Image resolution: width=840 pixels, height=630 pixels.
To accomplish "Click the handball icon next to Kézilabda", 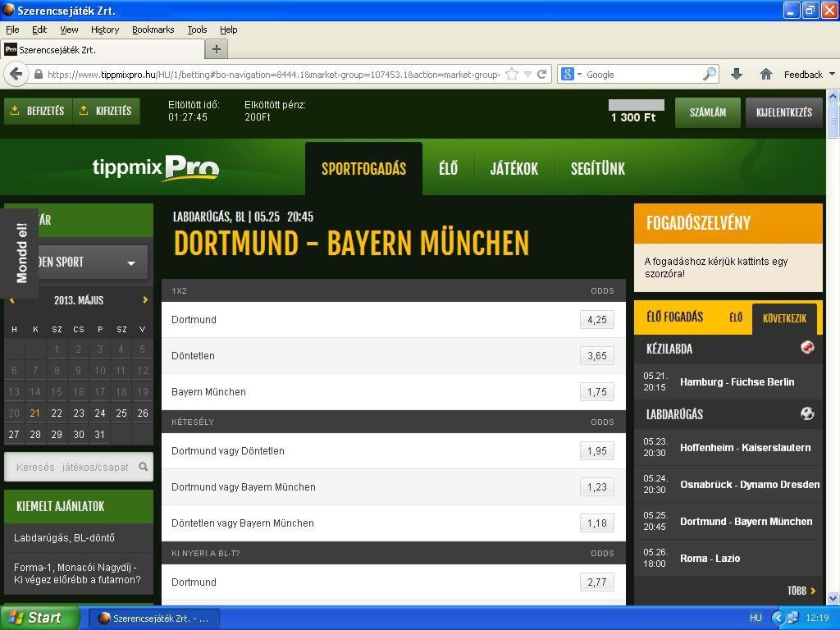I will [807, 348].
